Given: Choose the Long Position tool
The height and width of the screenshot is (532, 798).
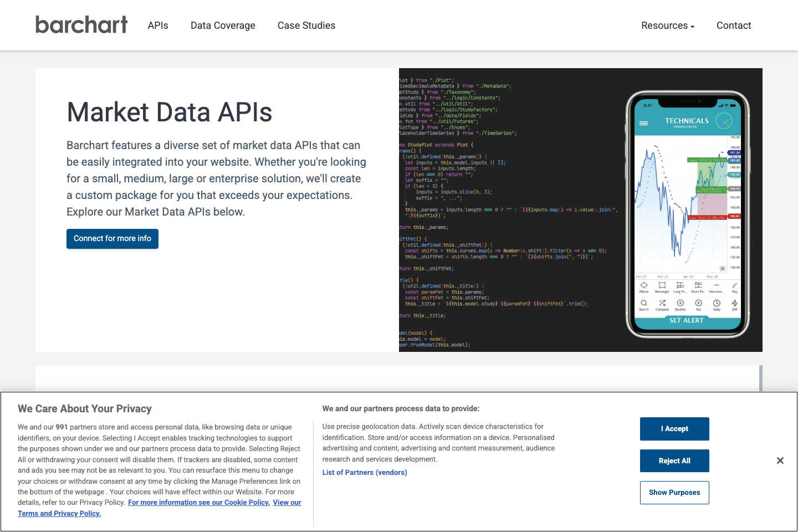Looking at the screenshot, I should pos(680,285).
